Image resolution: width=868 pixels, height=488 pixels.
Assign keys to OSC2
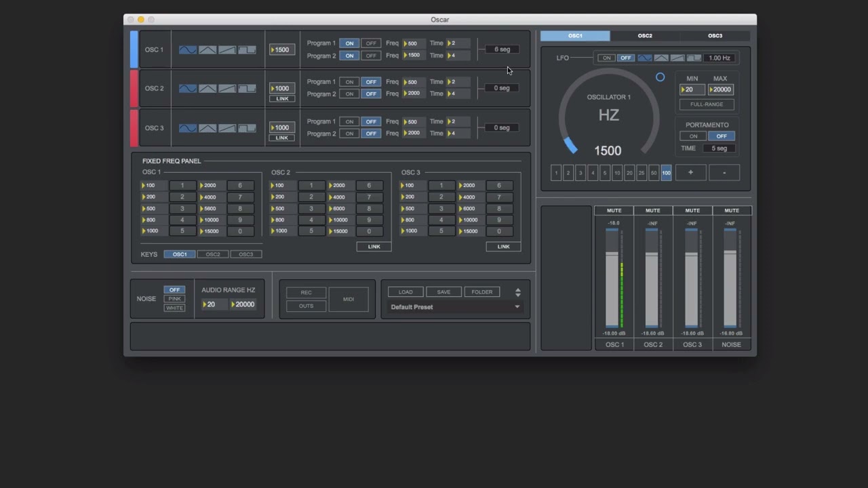213,254
